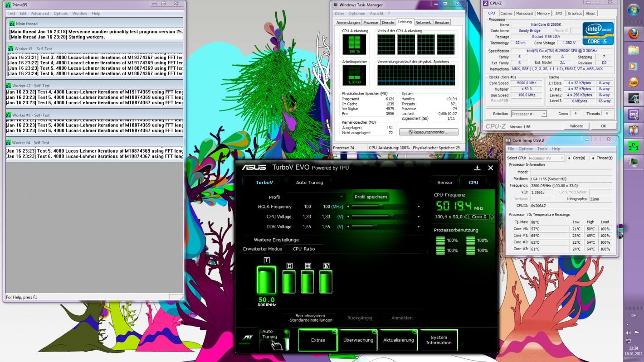Screen dimensions: 644x362
Task: Open Extras in TurboV bottom bar
Action: click(318, 340)
